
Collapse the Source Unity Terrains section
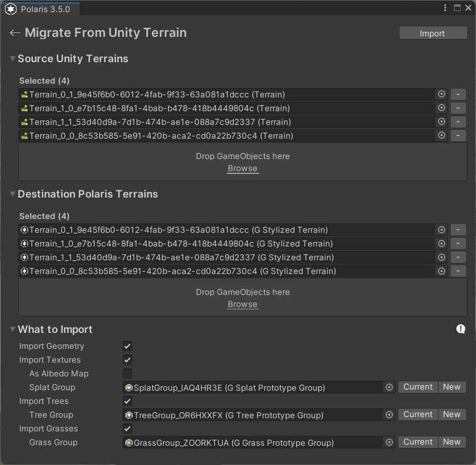click(13, 58)
